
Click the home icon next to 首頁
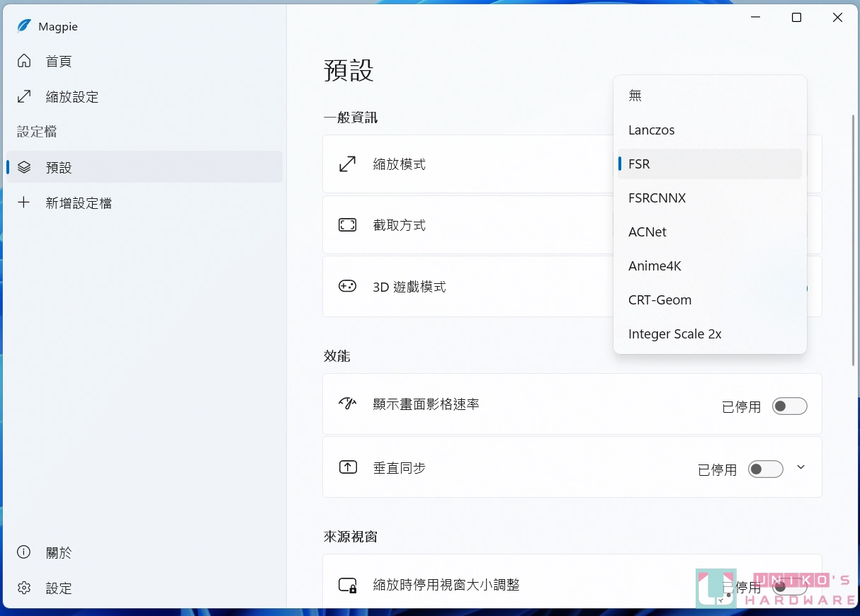25,61
